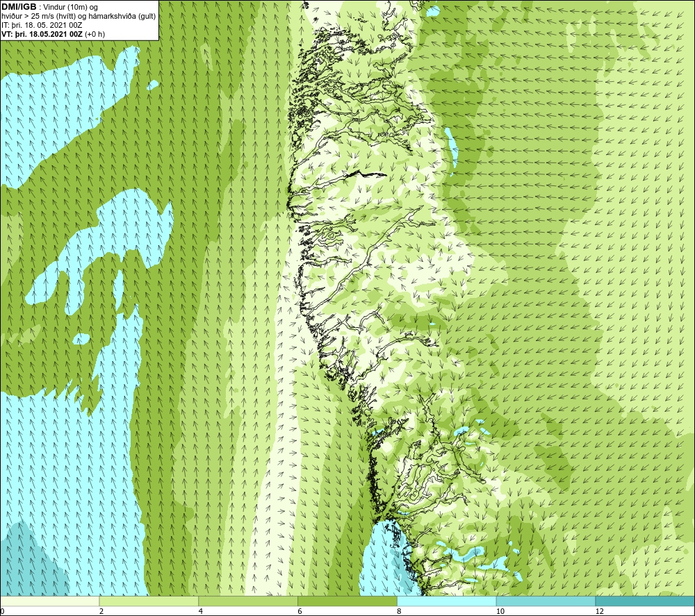Screen dimensions: 695x616
Task: Click the scale label '12'
Action: click(x=600, y=611)
